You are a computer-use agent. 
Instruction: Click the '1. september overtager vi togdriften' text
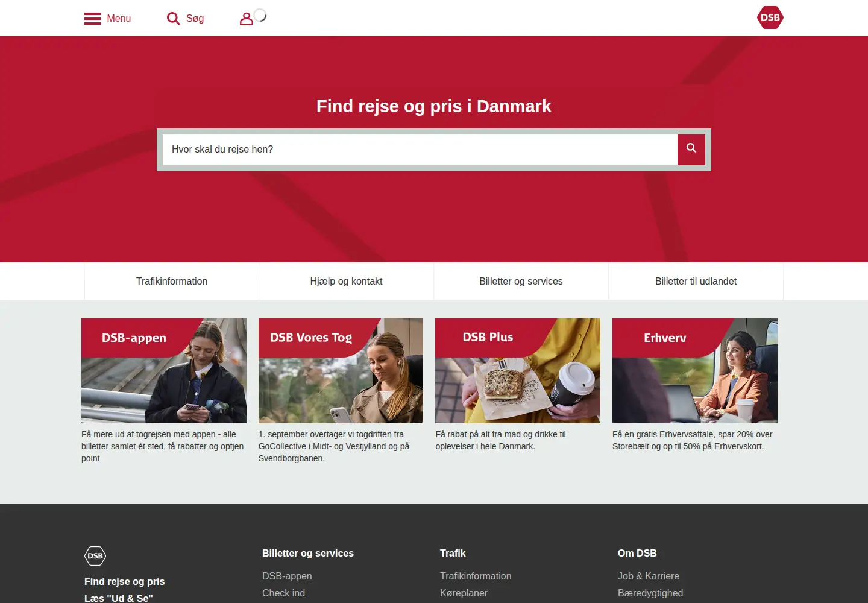334,446
